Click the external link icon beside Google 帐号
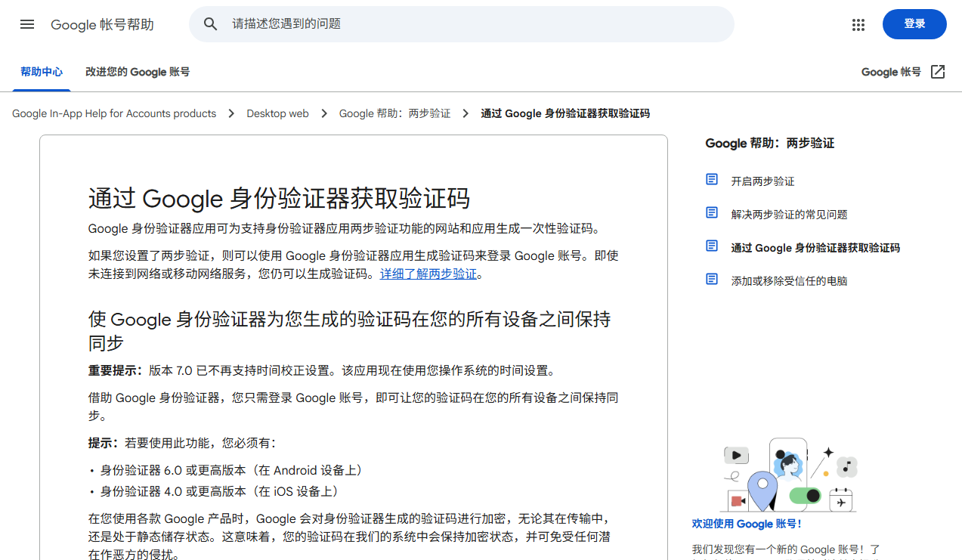Image resolution: width=962 pixels, height=560 pixels. [x=938, y=72]
